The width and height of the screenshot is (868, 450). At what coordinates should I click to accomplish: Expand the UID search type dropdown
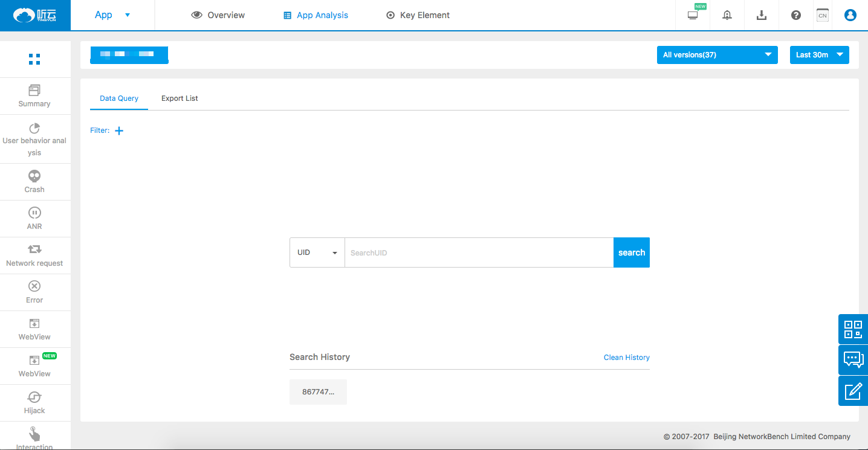317,252
